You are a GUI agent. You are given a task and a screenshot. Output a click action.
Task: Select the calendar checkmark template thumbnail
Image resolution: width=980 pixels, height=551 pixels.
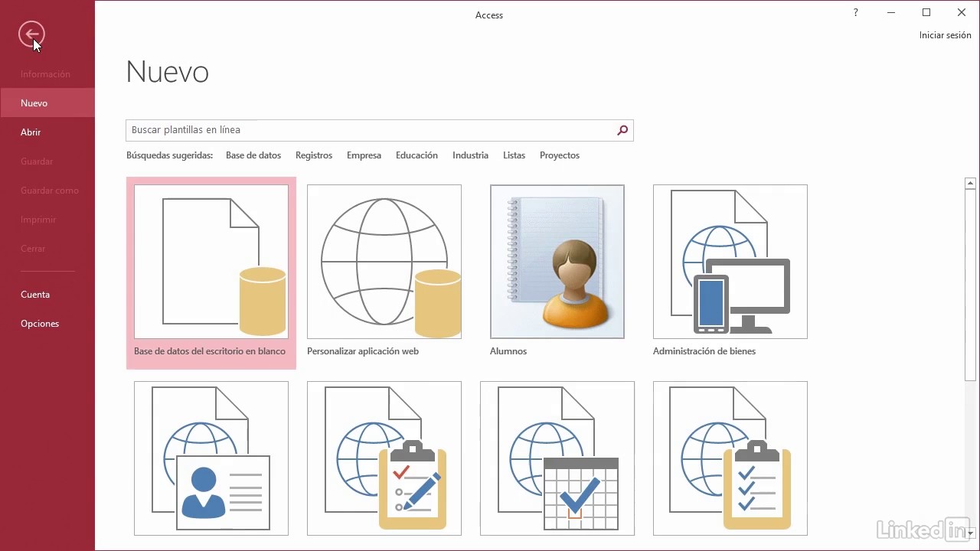click(x=557, y=458)
